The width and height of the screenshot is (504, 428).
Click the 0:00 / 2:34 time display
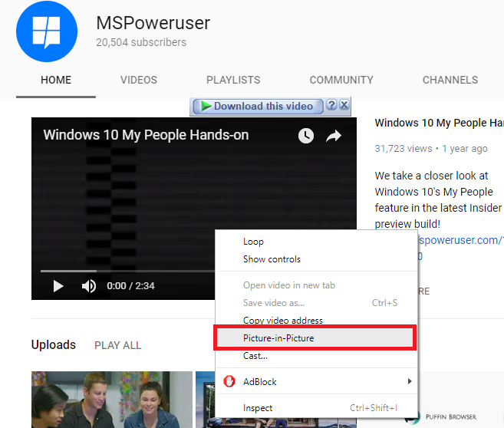point(131,286)
